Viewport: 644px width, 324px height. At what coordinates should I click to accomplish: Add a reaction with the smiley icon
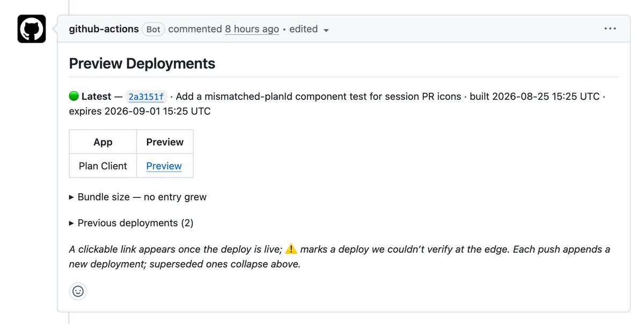[78, 291]
